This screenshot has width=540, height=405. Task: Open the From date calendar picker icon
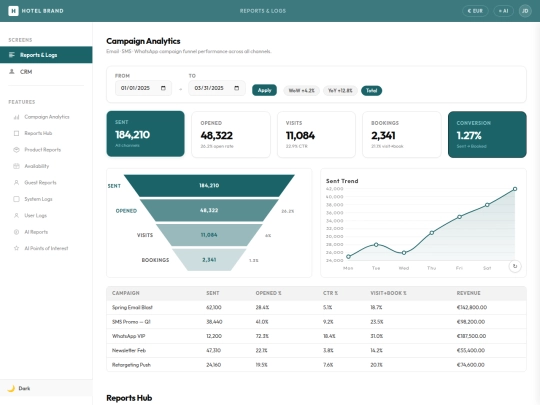click(163, 88)
